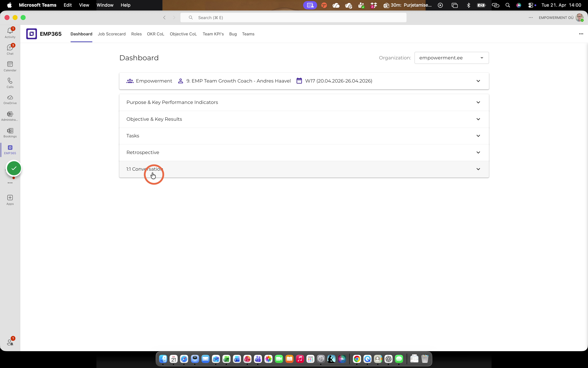
Task: Click W17 week date range
Action: 338,81
